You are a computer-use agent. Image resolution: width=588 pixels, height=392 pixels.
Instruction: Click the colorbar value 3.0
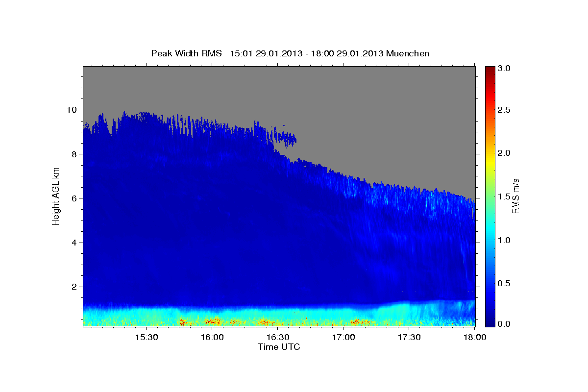coord(504,69)
